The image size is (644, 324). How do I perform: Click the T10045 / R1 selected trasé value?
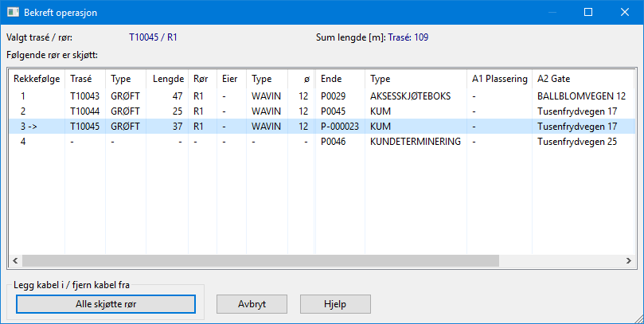153,37
